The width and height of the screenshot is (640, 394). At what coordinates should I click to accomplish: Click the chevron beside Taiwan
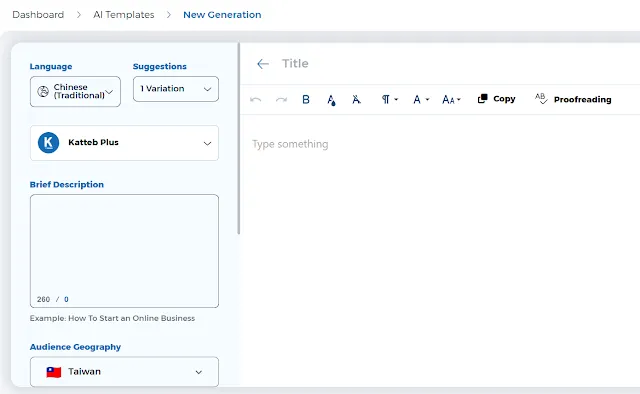(199, 372)
